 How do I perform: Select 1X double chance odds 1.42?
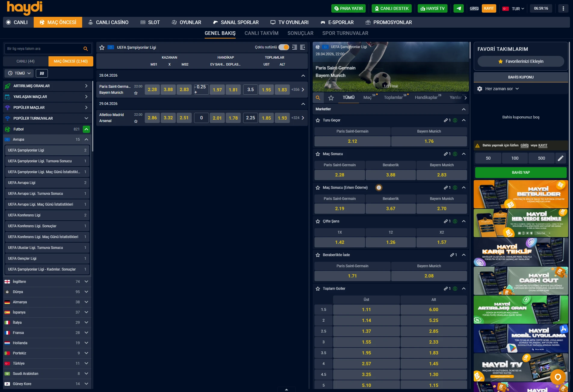click(340, 242)
